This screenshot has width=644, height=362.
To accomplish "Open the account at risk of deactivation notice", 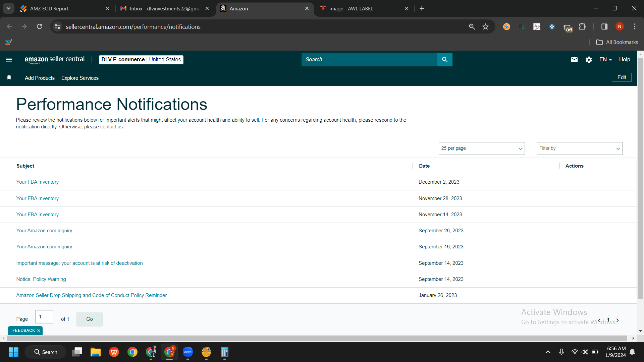I will pyautogui.click(x=79, y=263).
